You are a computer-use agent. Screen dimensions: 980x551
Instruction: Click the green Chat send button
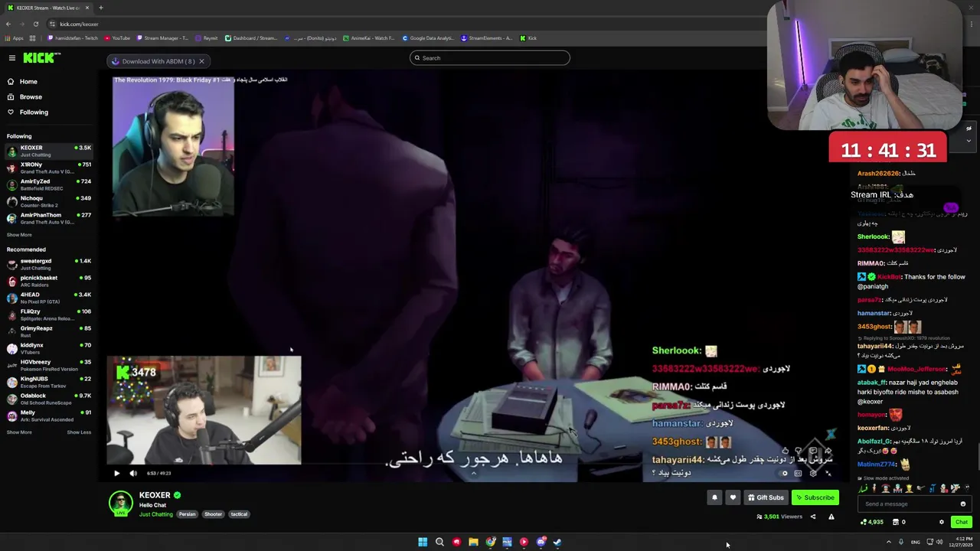click(962, 522)
